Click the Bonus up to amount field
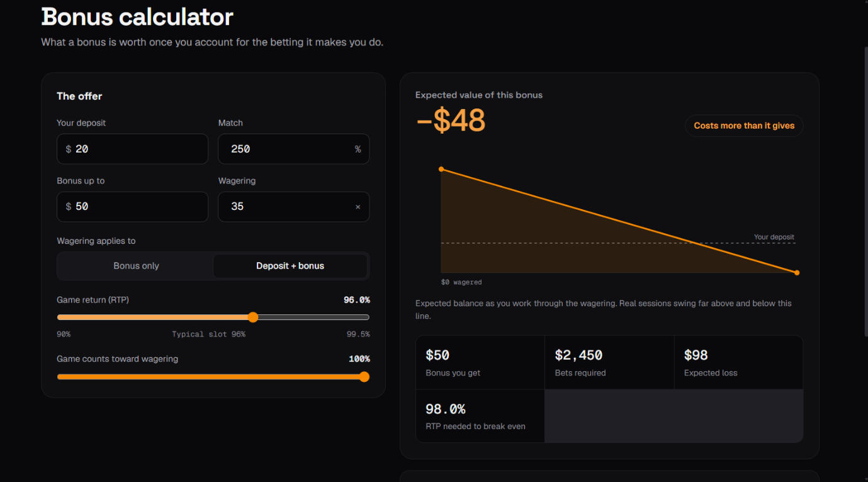This screenshot has width=868, height=482. 132,207
